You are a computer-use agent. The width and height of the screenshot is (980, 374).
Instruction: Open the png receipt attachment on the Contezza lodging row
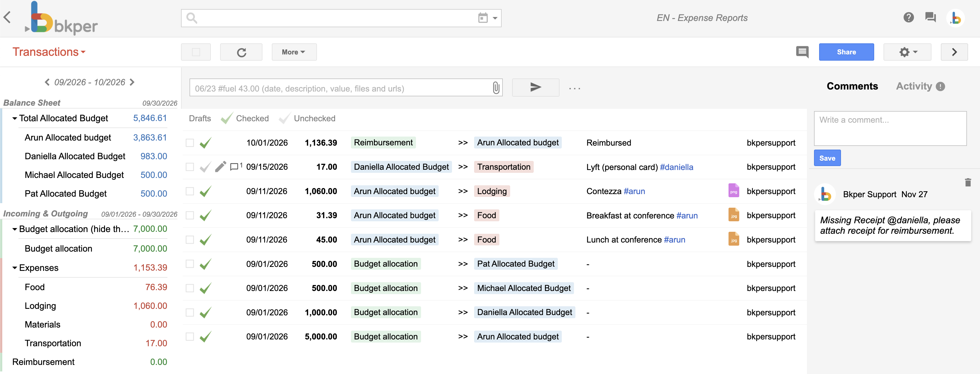point(733,191)
